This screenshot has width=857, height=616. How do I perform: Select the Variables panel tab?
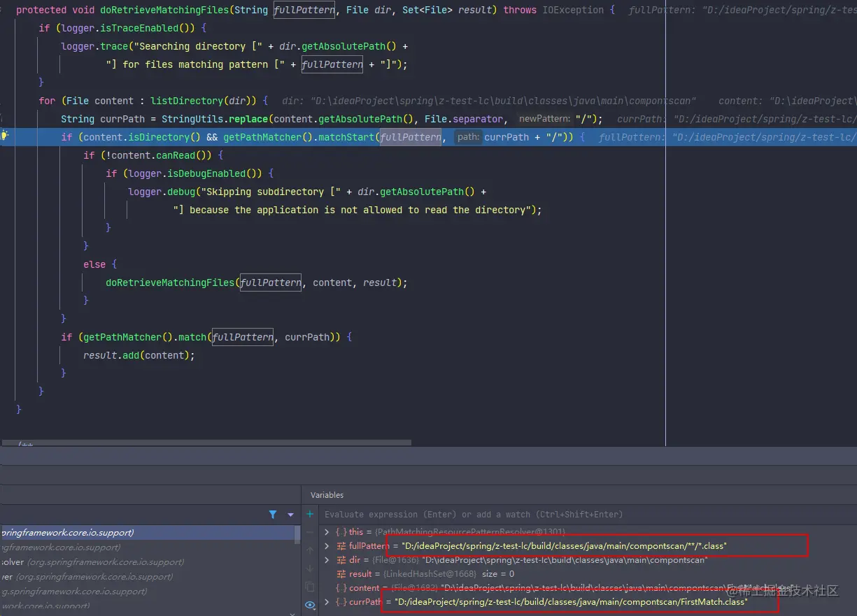pos(327,495)
